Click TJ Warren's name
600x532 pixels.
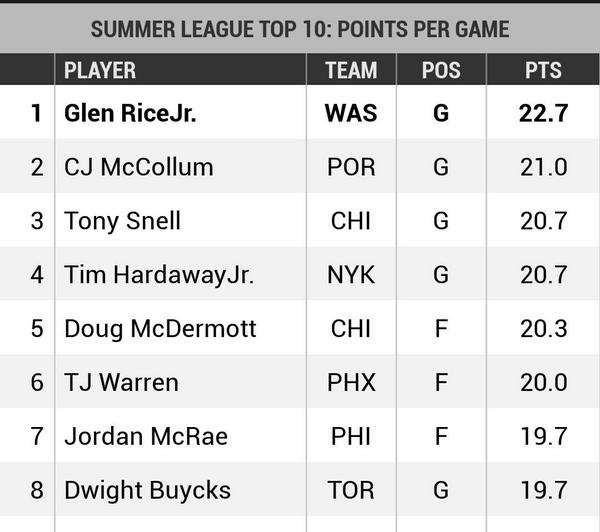click(x=121, y=382)
